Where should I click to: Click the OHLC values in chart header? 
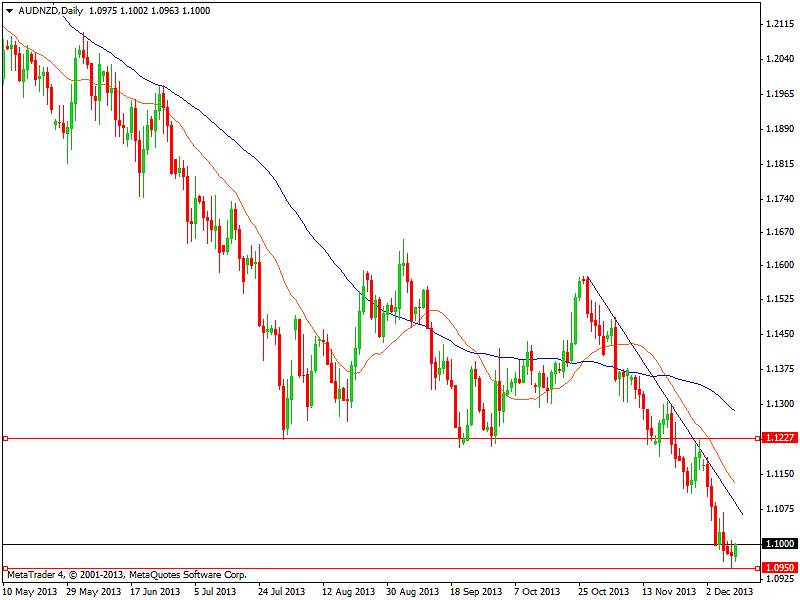(144, 9)
